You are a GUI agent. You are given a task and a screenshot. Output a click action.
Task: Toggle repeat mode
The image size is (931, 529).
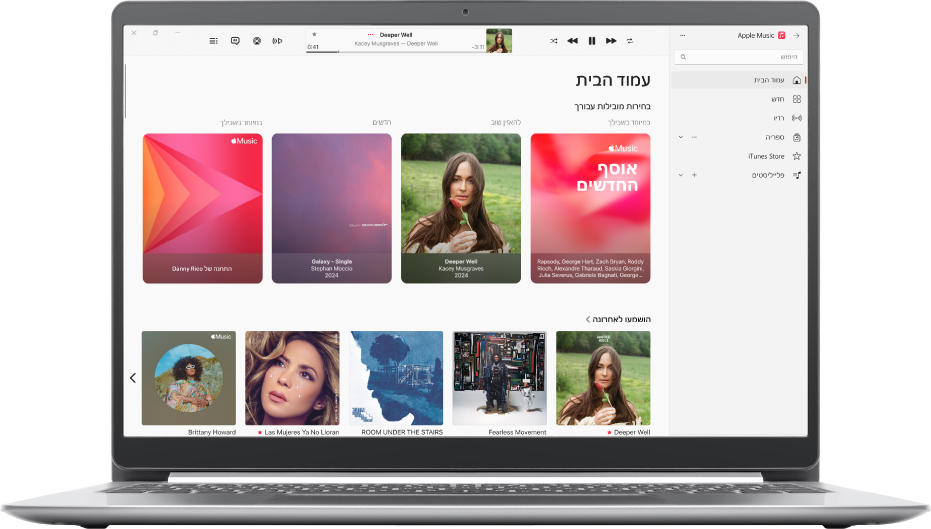pyautogui.click(x=630, y=41)
